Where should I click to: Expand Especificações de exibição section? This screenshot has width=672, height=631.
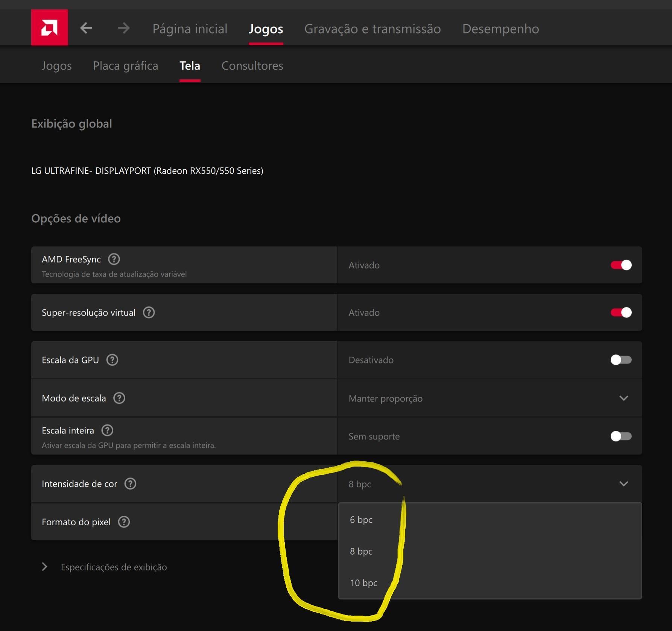click(44, 567)
